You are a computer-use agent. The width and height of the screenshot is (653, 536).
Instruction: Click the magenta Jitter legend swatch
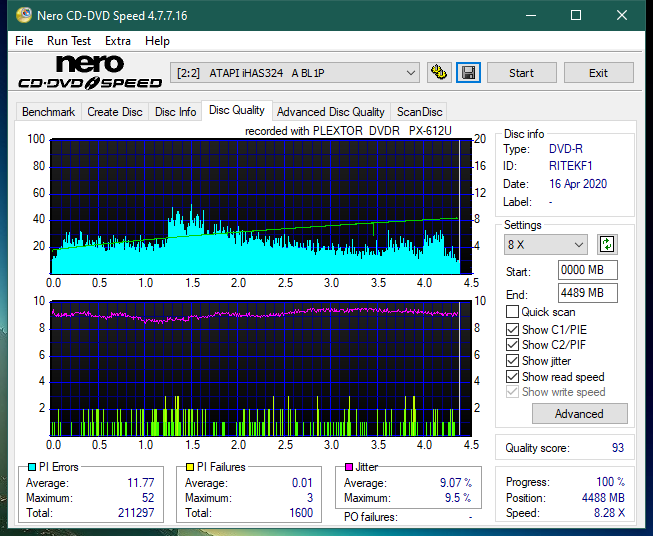point(349,467)
